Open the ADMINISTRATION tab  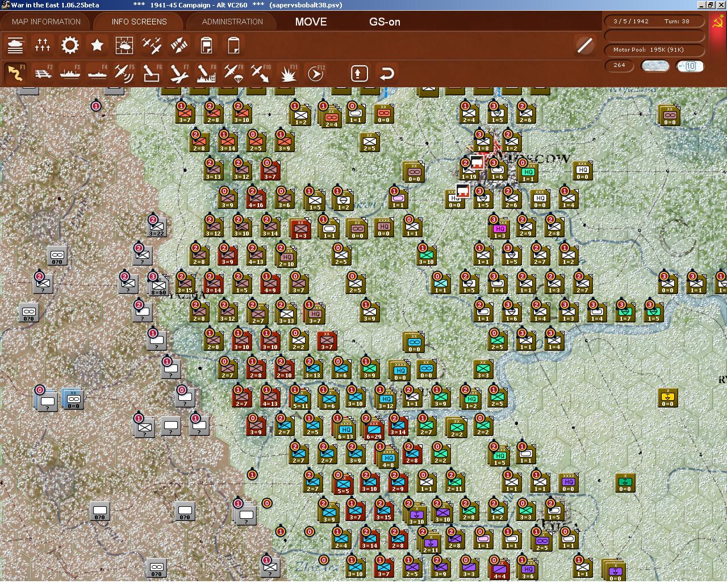coord(232,22)
